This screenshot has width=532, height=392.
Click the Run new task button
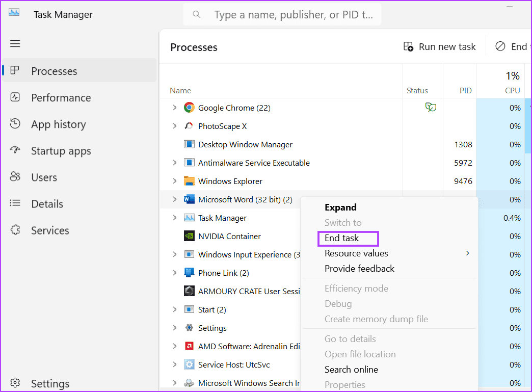click(439, 46)
